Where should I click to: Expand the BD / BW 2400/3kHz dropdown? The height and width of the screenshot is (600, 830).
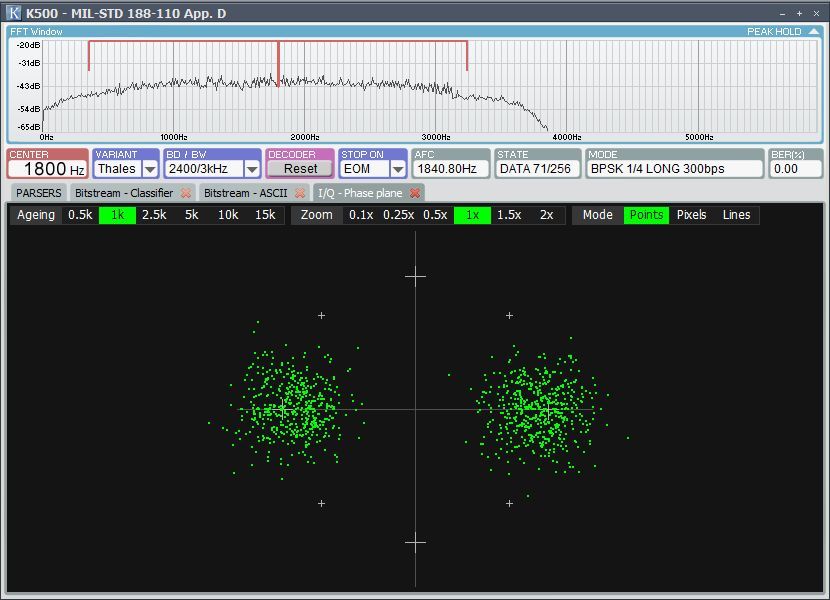click(252, 169)
